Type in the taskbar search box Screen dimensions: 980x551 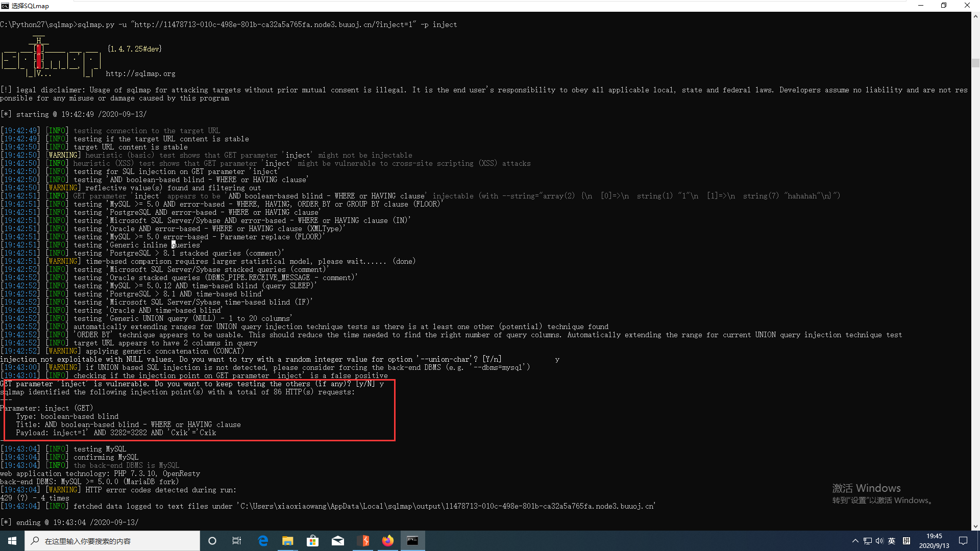tap(112, 541)
